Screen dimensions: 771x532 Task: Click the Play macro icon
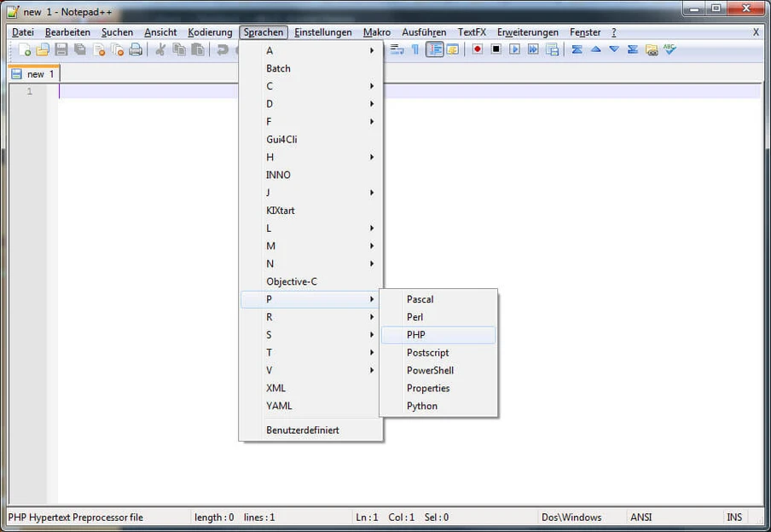tap(514, 49)
